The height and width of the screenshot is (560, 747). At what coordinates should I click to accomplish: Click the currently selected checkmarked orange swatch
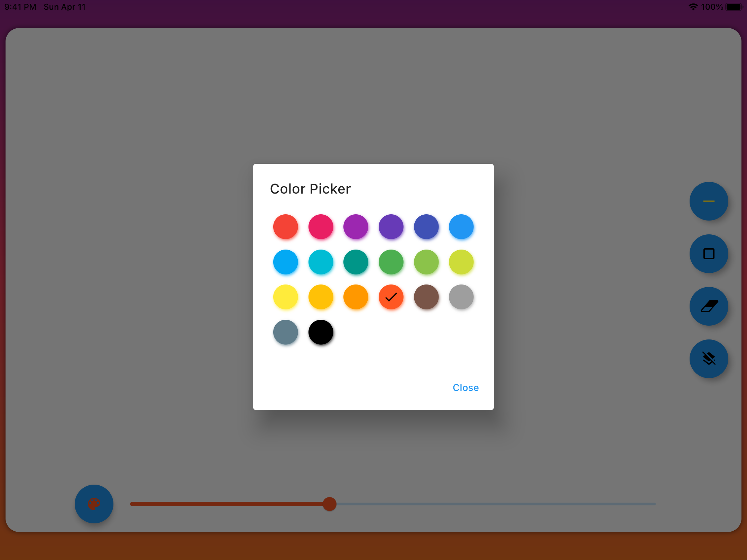(x=391, y=297)
